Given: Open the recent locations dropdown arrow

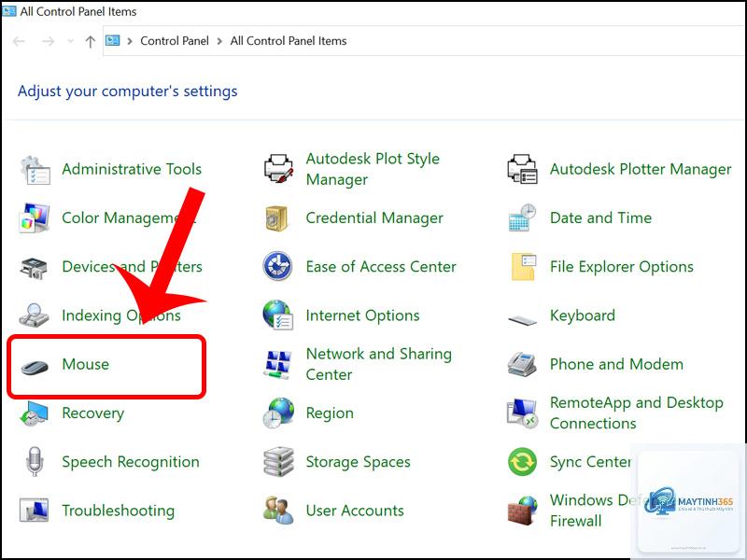Looking at the screenshot, I should [x=71, y=41].
